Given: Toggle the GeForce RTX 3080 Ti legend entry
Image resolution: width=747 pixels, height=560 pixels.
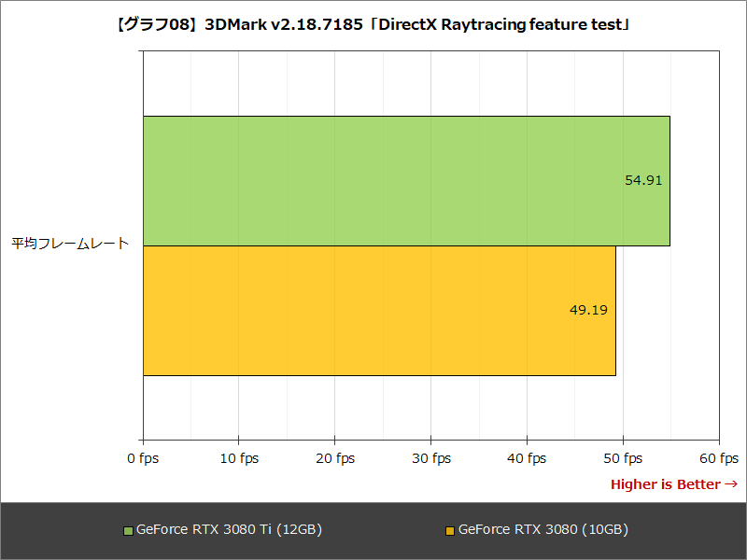Looking at the screenshot, I should click(229, 528).
